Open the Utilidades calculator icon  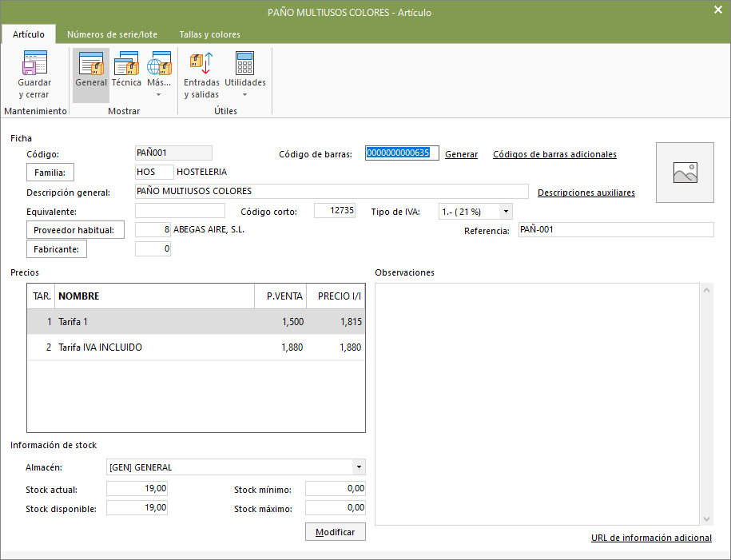(244, 63)
